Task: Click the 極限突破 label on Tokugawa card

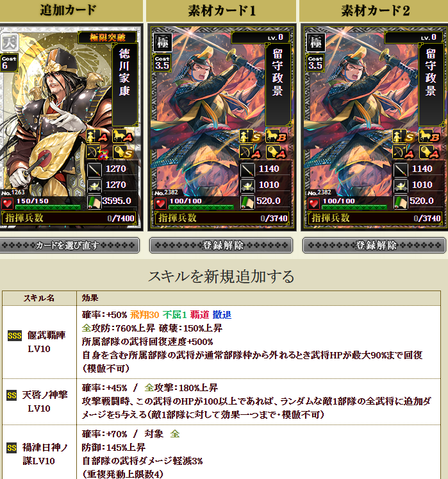Action: (x=107, y=38)
